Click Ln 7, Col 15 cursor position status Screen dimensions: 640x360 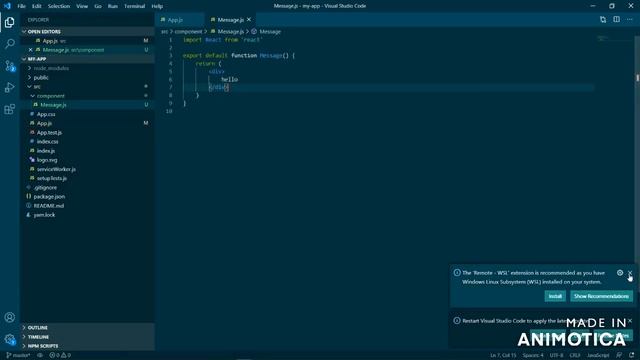[x=503, y=356]
